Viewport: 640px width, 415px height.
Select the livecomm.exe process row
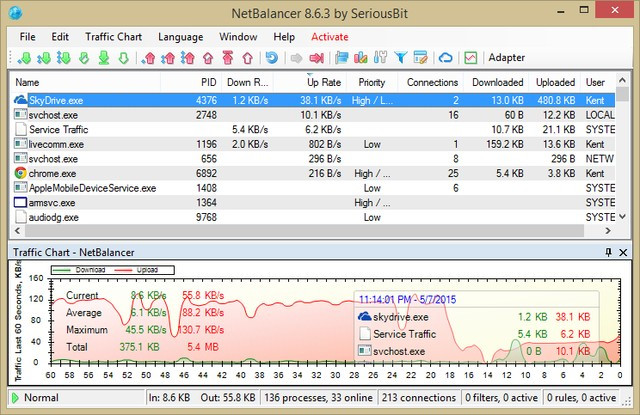click(x=313, y=144)
